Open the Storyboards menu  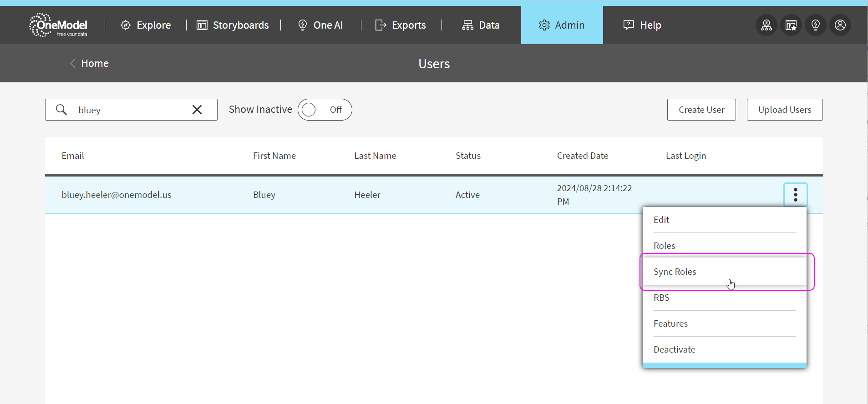(x=233, y=25)
